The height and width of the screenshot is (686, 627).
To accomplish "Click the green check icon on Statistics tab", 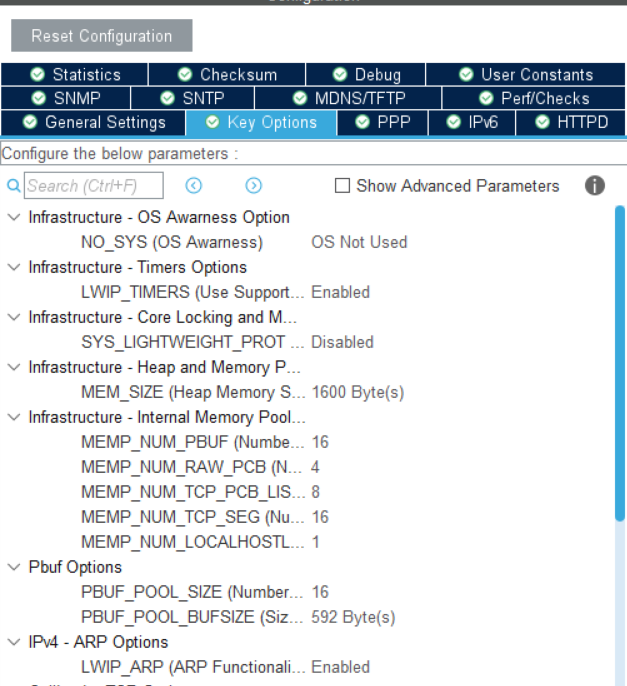I will pyautogui.click(x=37, y=74).
